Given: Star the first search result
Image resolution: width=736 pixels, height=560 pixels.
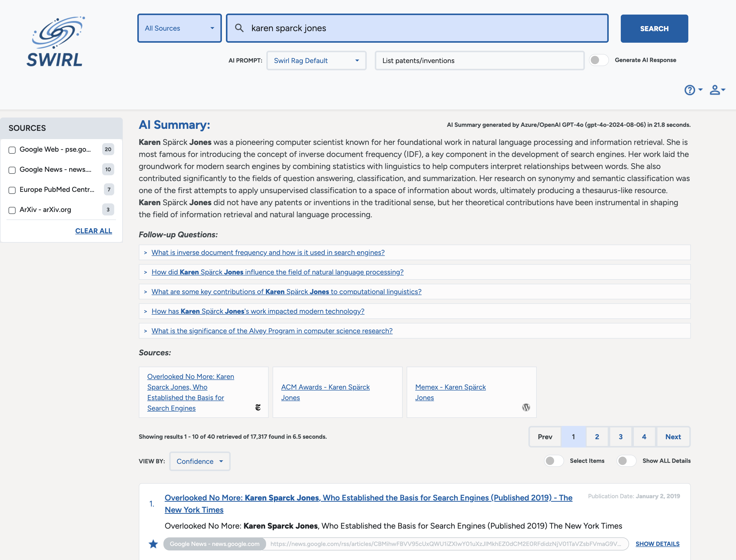Looking at the screenshot, I should click(x=153, y=544).
